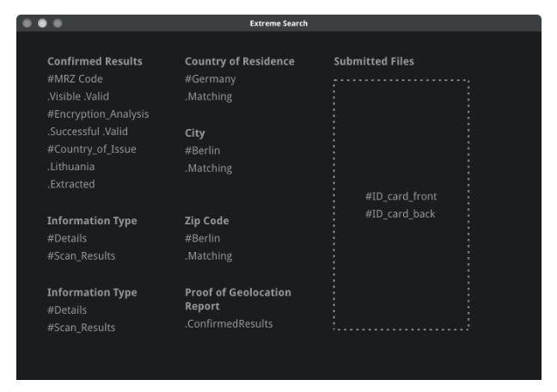Click the Country of Residence heading
This screenshot has height=392, width=557.
[x=240, y=62]
